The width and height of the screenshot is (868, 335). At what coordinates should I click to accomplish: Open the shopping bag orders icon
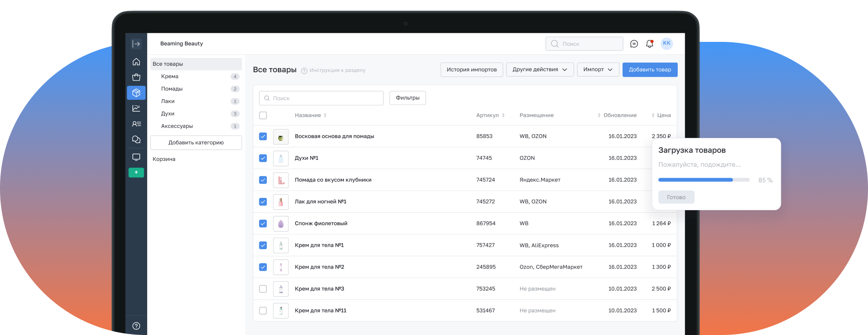click(x=136, y=77)
